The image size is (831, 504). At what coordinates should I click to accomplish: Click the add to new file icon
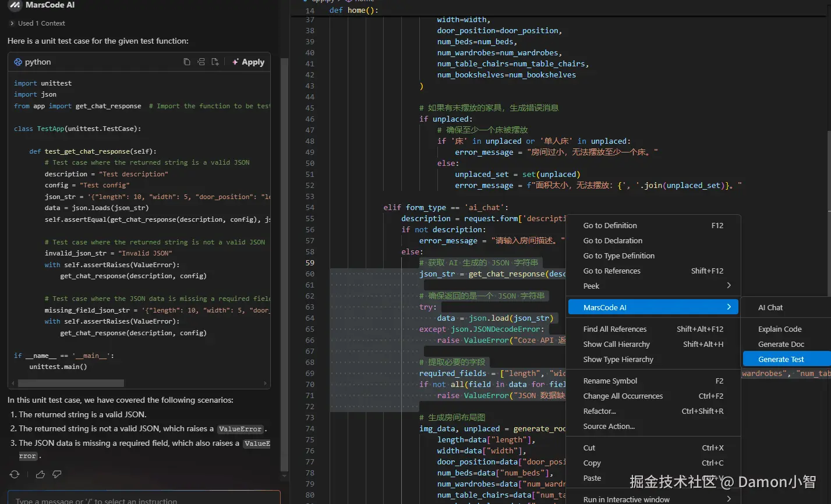click(215, 62)
